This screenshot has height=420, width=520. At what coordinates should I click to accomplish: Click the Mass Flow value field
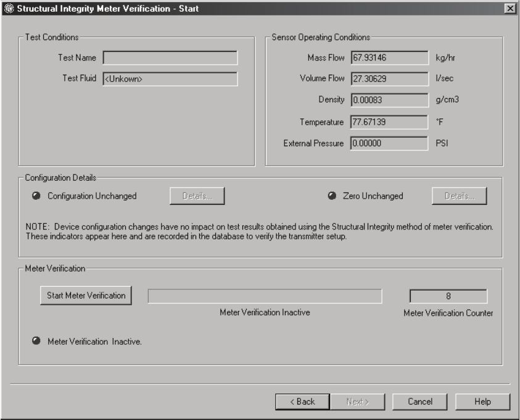(x=389, y=59)
